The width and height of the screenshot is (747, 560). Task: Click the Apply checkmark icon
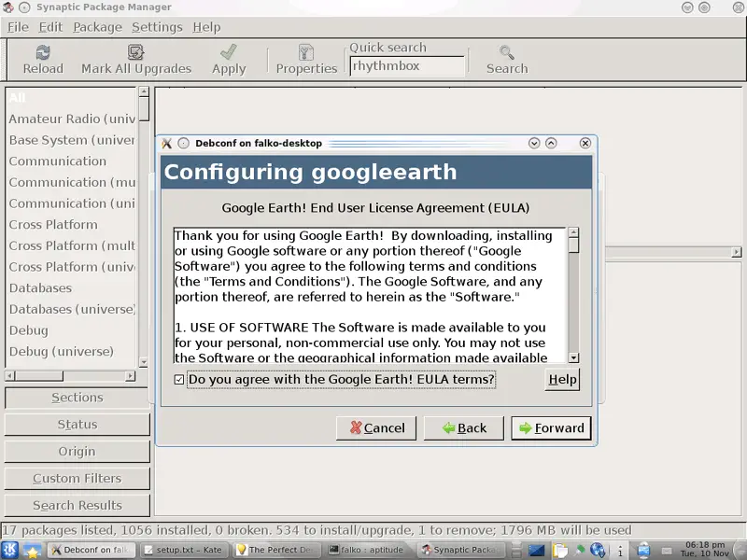229,52
